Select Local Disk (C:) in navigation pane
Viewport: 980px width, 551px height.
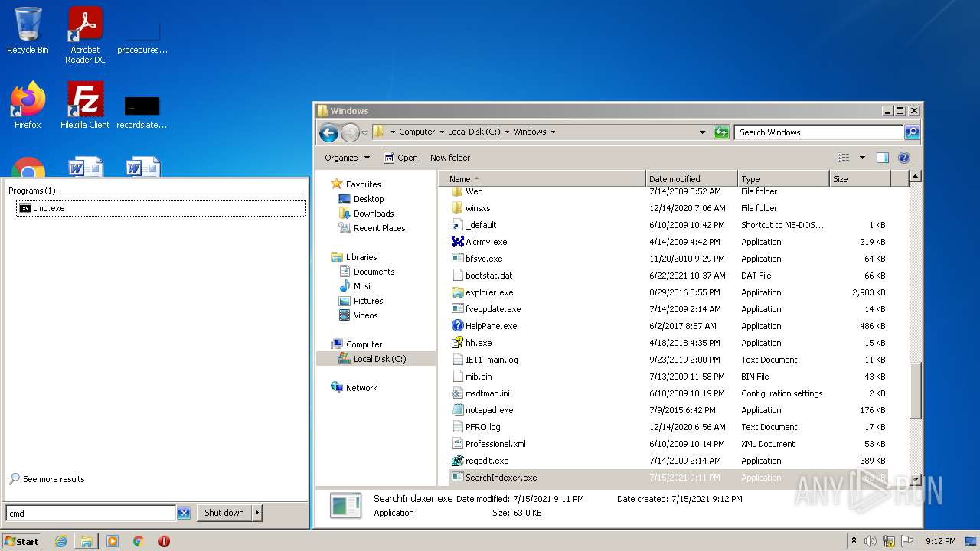click(379, 359)
